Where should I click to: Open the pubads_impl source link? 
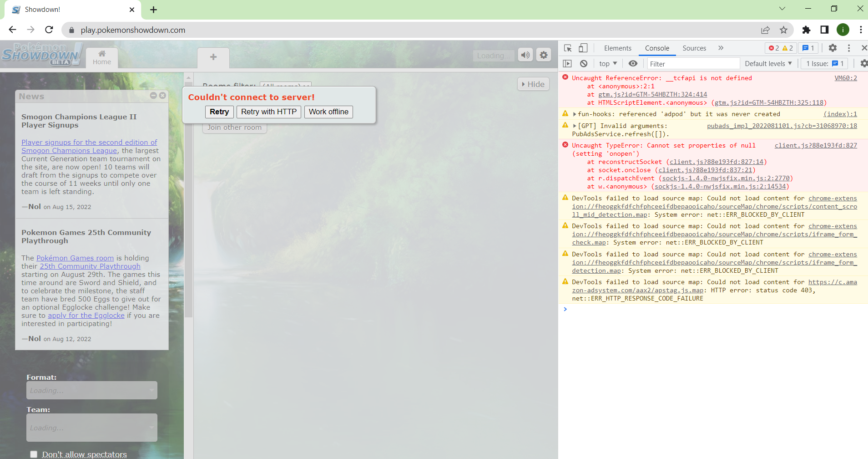click(x=782, y=126)
